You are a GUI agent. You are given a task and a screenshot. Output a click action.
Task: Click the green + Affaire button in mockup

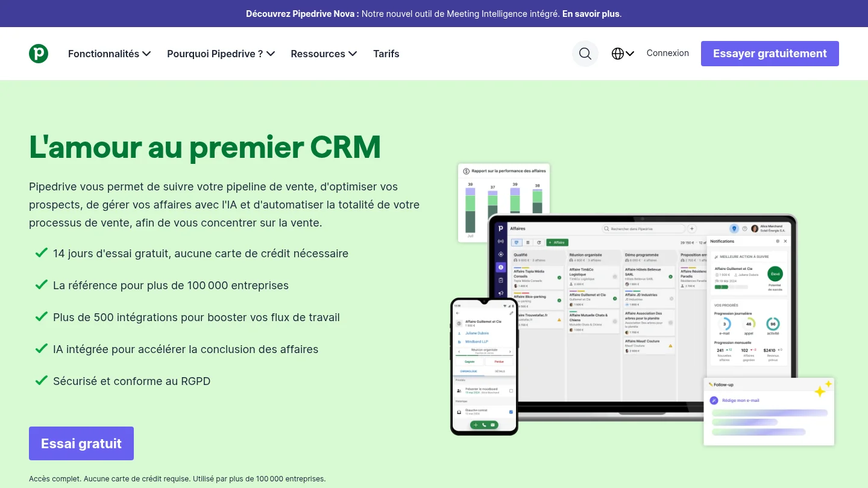click(x=558, y=242)
